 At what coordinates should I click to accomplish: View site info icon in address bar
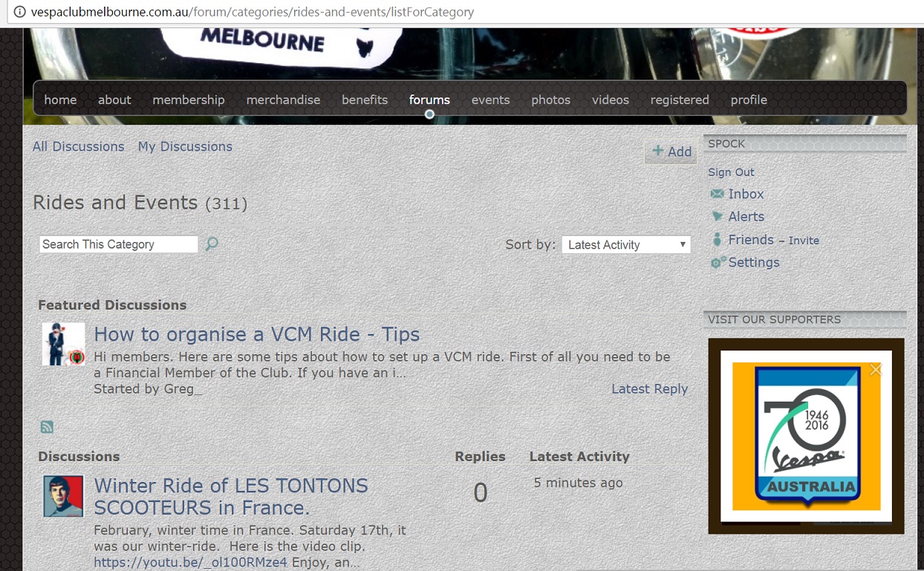click(x=19, y=12)
